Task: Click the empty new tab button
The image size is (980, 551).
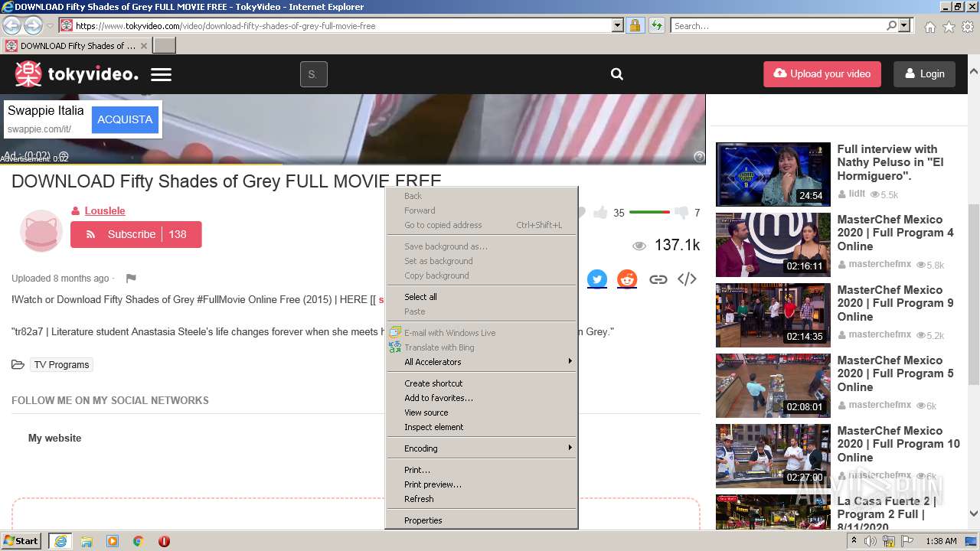Action: [x=165, y=46]
